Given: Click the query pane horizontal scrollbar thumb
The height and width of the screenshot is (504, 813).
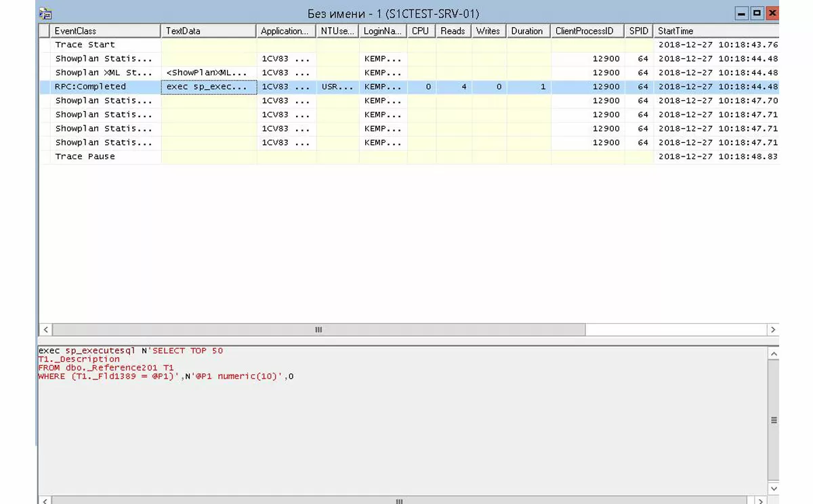Looking at the screenshot, I should 400,501.
